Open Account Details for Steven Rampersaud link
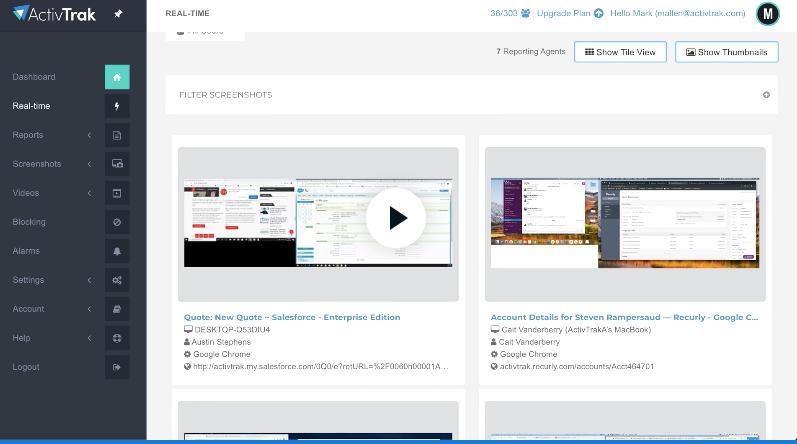The width and height of the screenshot is (797, 444). tap(624, 317)
